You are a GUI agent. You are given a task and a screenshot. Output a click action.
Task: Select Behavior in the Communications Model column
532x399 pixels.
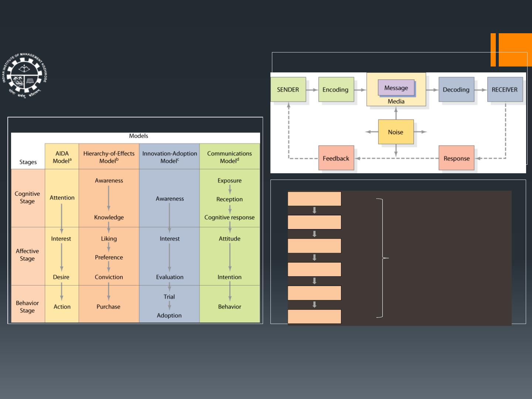[229, 307]
